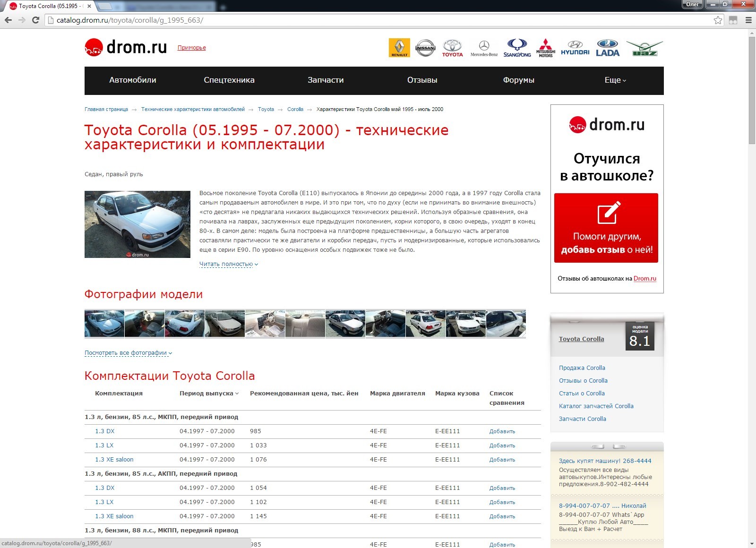Sort by Период выпуска column
The height and width of the screenshot is (548, 756).
209,394
